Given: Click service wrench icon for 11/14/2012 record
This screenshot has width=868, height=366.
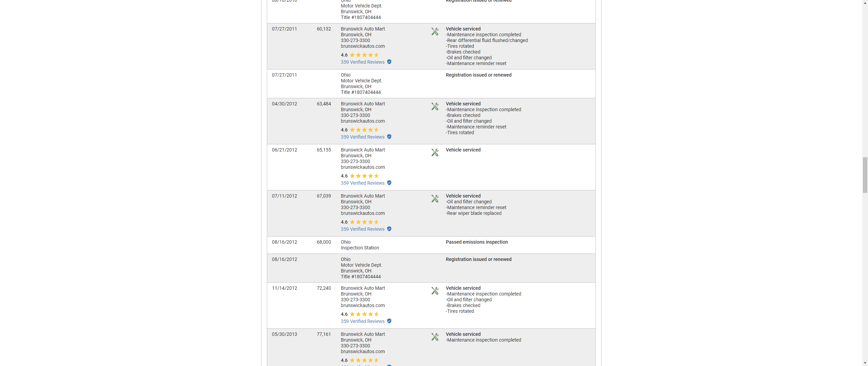Looking at the screenshot, I should pyautogui.click(x=435, y=291).
